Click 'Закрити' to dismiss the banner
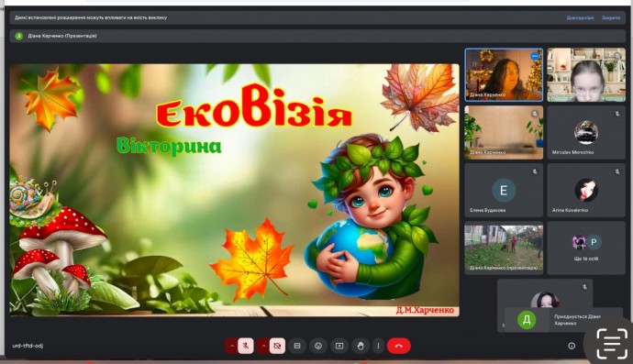 (x=611, y=17)
